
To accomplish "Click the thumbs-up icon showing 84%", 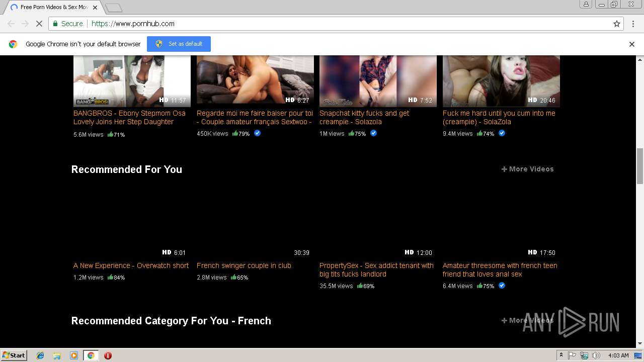I will point(110,277).
